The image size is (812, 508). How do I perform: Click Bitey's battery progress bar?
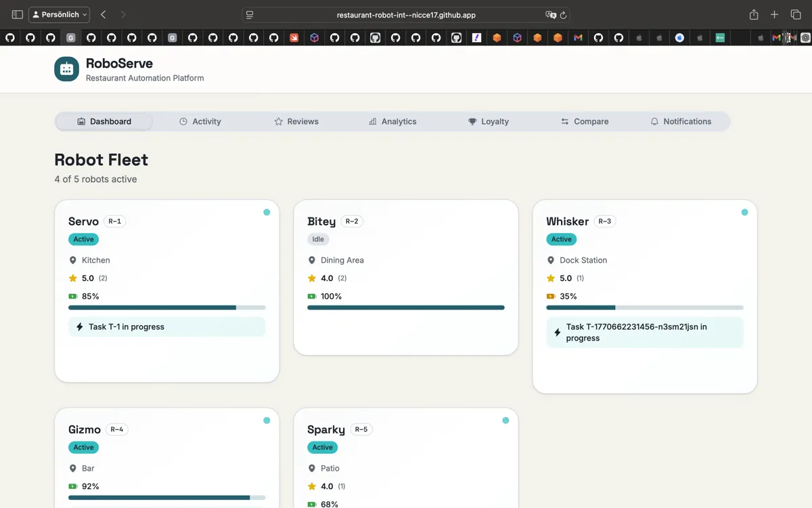(x=406, y=308)
